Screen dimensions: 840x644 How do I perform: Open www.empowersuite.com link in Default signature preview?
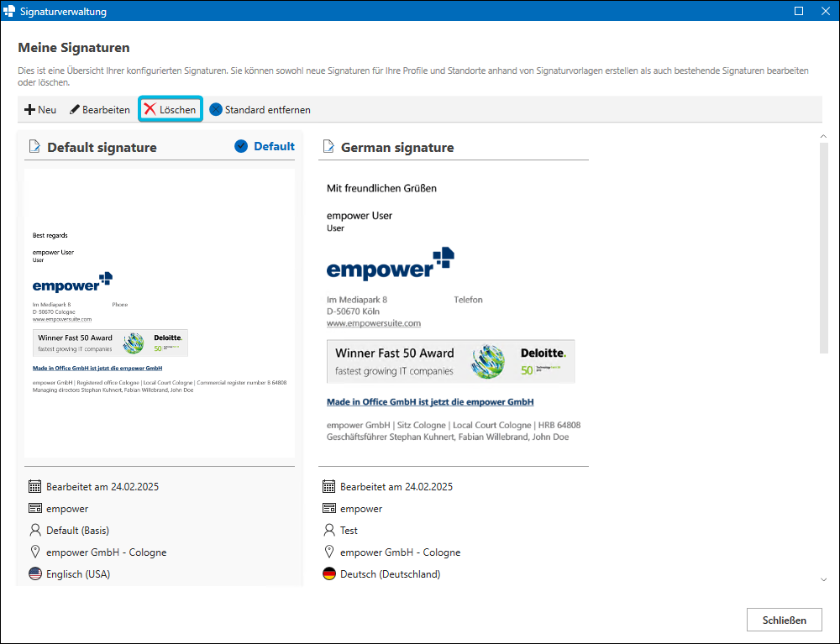[x=62, y=319]
